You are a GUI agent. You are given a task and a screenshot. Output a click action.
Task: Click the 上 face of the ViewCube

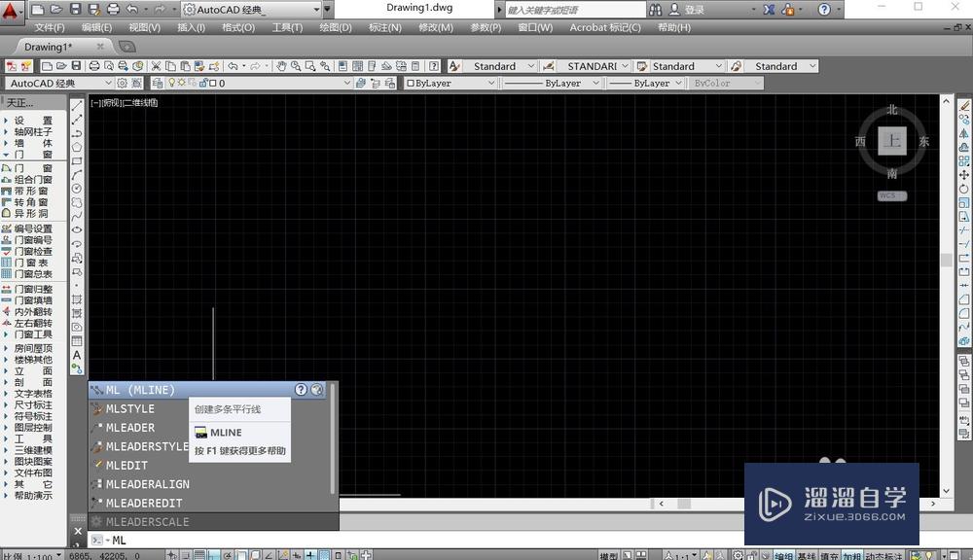click(891, 141)
